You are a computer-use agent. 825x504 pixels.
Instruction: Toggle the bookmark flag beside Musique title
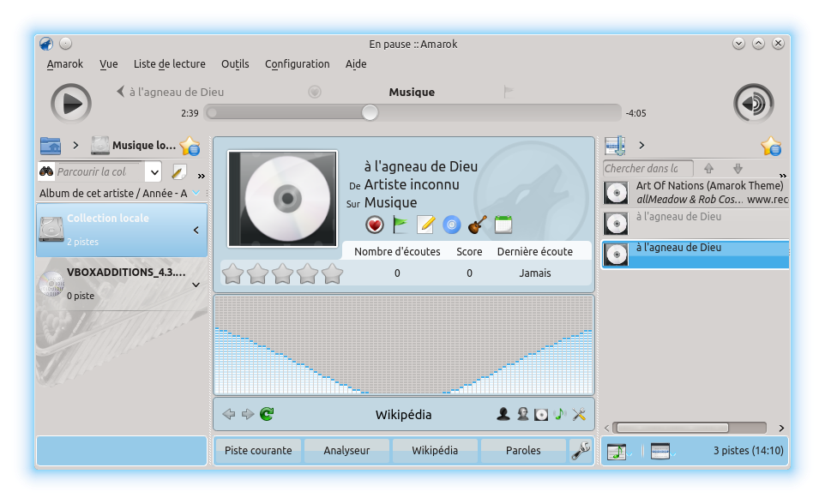click(509, 92)
